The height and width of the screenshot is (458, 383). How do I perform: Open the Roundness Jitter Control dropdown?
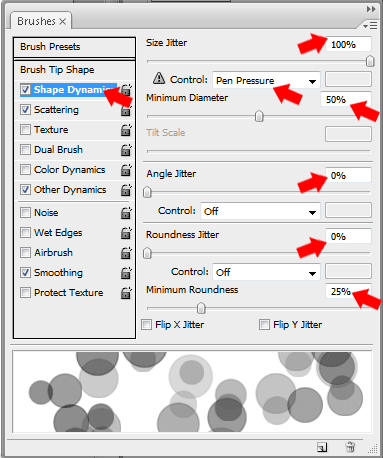tap(266, 272)
